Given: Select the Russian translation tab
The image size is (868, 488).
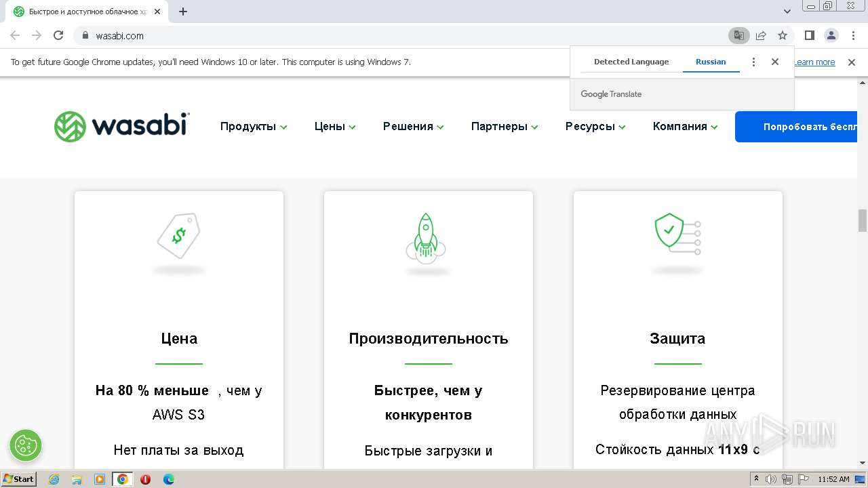Looking at the screenshot, I should [711, 62].
